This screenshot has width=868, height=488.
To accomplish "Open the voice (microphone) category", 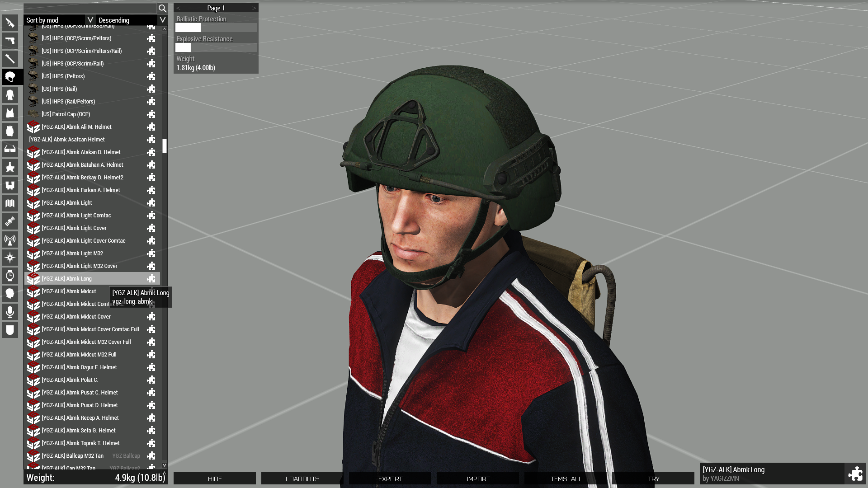I will [x=10, y=312].
